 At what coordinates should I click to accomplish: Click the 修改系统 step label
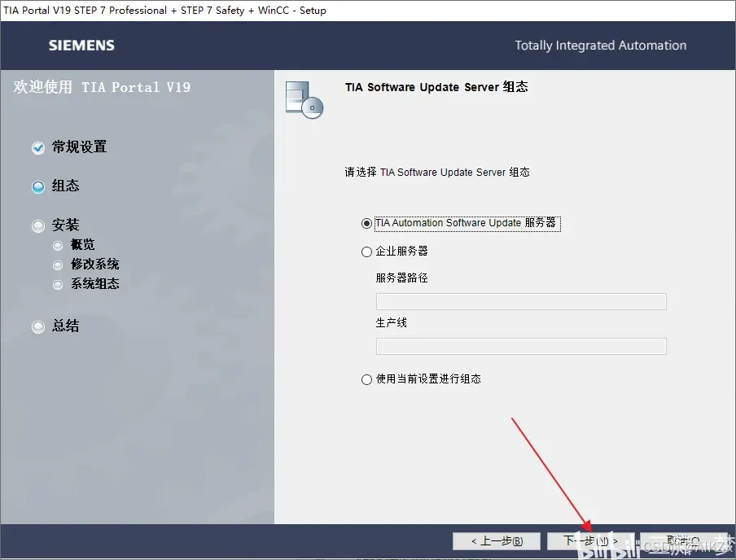pyautogui.click(x=94, y=265)
